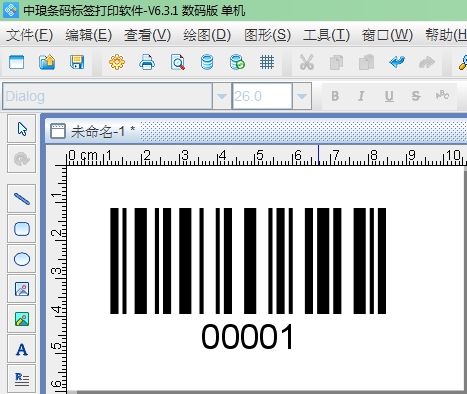
Task: Open the 工具(T) menu
Action: tap(326, 35)
